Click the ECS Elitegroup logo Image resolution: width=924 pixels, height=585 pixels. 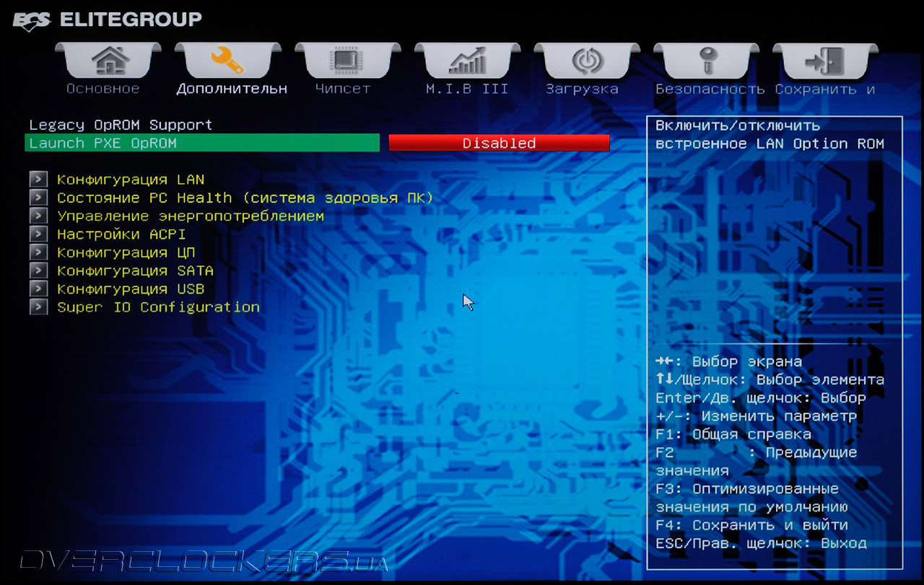click(x=108, y=20)
